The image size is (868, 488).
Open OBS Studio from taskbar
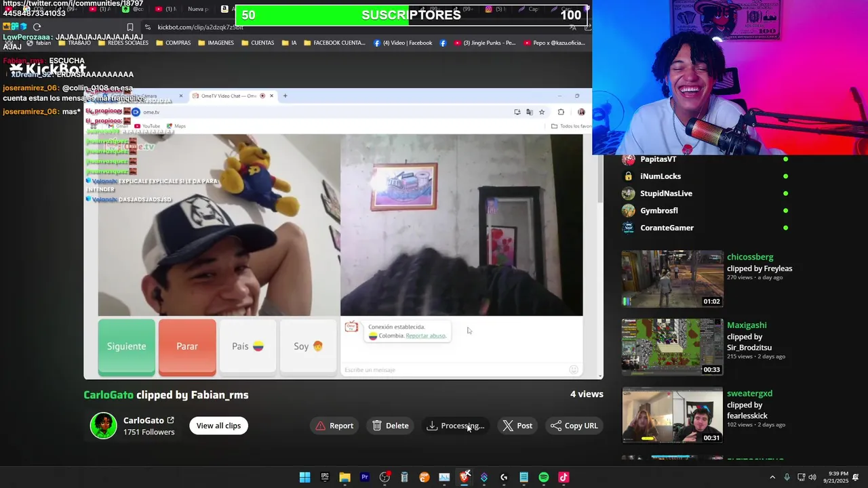coord(384,477)
